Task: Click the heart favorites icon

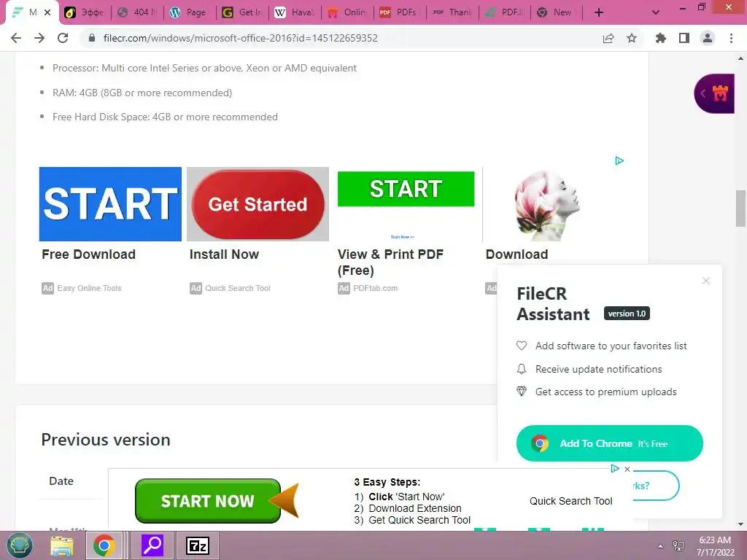Action: coord(522,346)
